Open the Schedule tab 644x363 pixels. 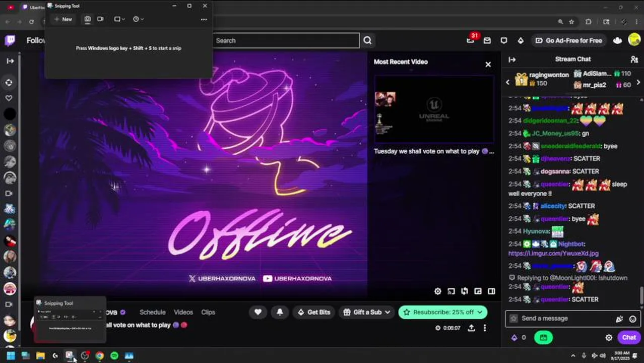pos(152,312)
